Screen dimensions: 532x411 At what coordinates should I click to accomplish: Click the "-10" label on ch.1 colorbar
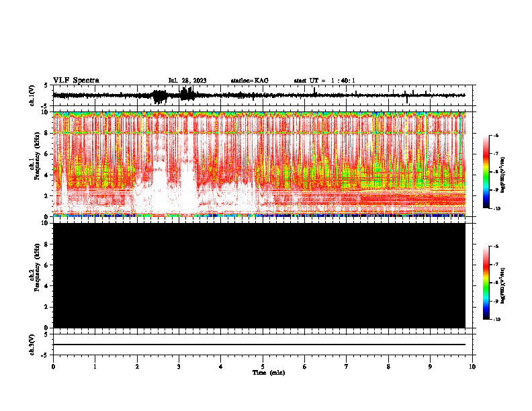pyautogui.click(x=496, y=209)
